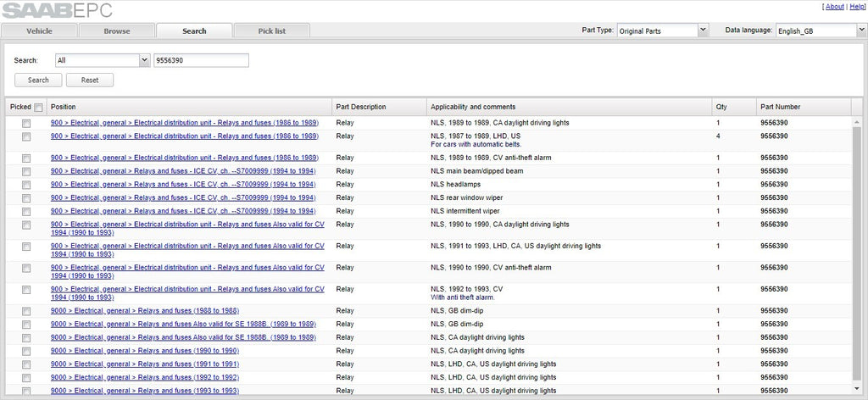
Task: Select the Search tab
Action: click(194, 31)
